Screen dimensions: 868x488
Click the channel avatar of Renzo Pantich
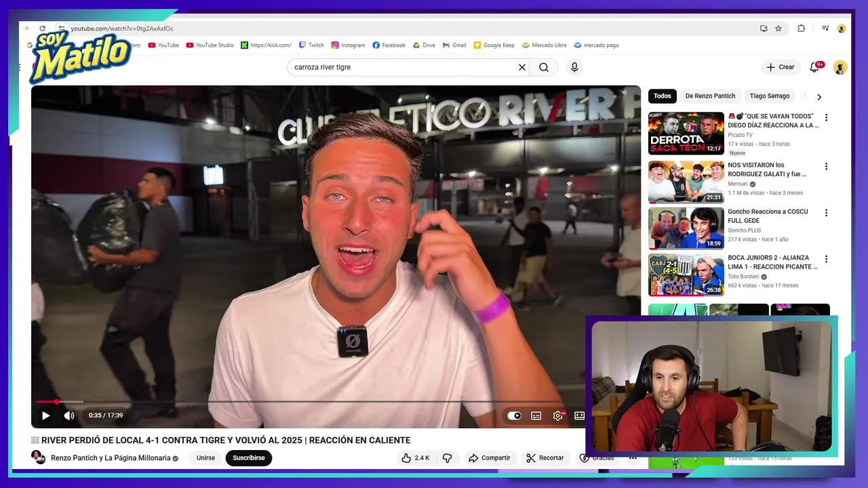38,457
